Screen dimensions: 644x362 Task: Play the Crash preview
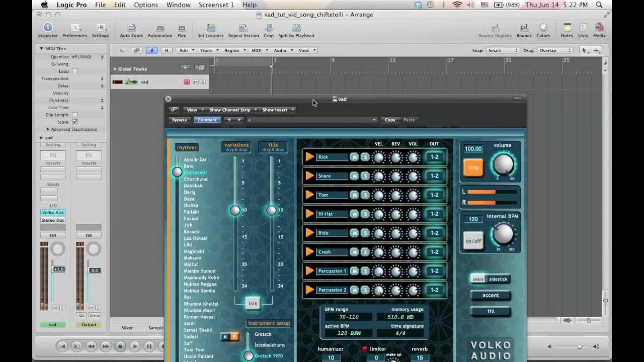coord(309,252)
